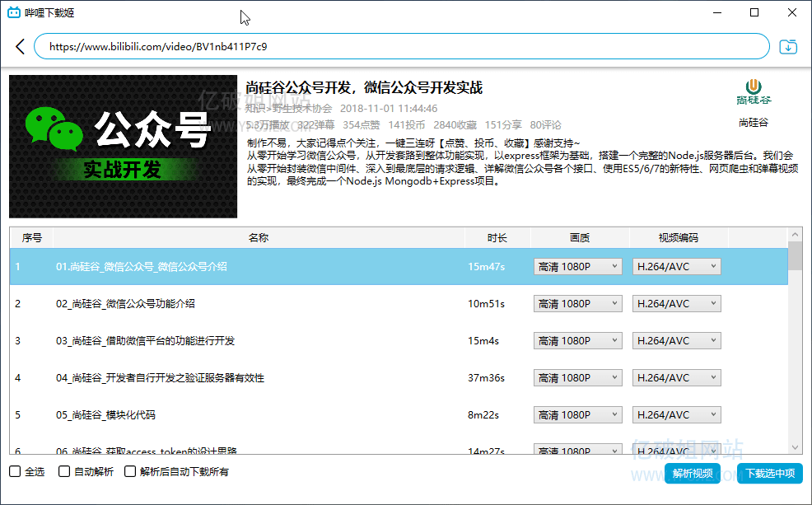
Task: Click the 15m4s duration cell
Action: click(483, 341)
